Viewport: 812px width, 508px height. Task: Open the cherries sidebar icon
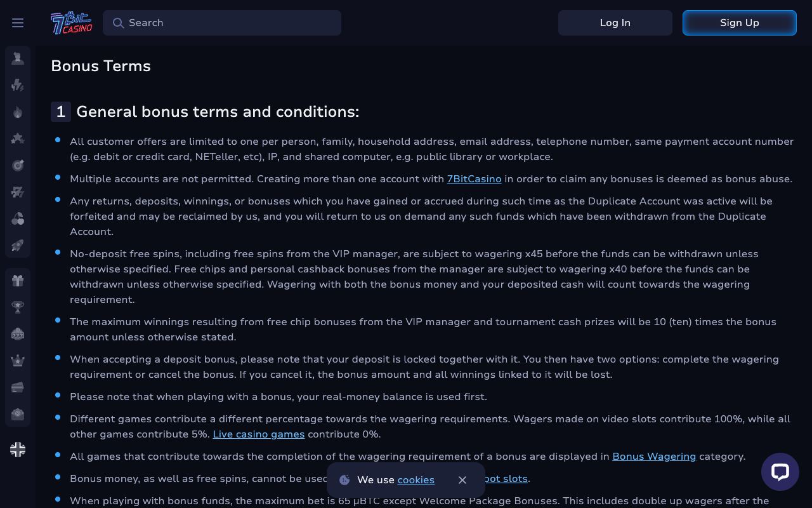point(18,219)
